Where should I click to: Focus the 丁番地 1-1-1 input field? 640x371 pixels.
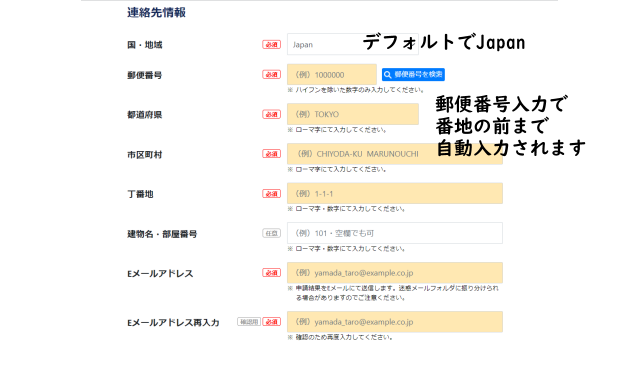pos(395,193)
